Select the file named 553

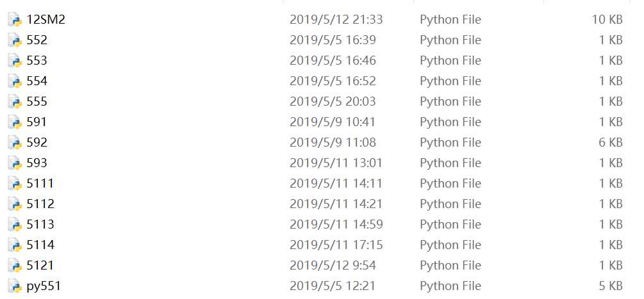click(37, 61)
